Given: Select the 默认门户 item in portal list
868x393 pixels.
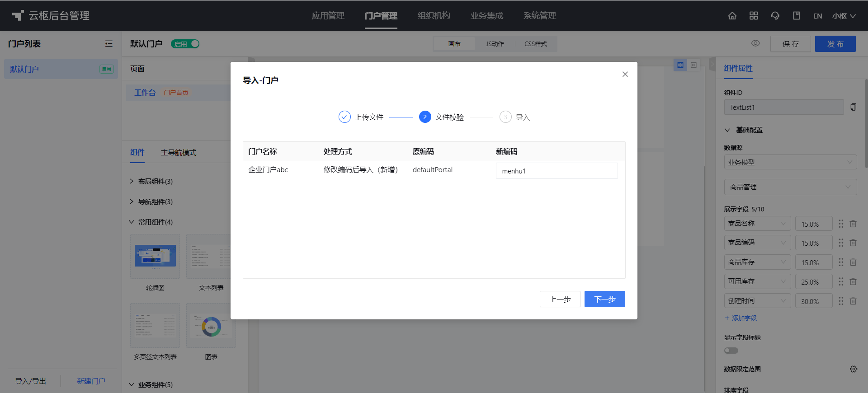Looking at the screenshot, I should tap(61, 69).
